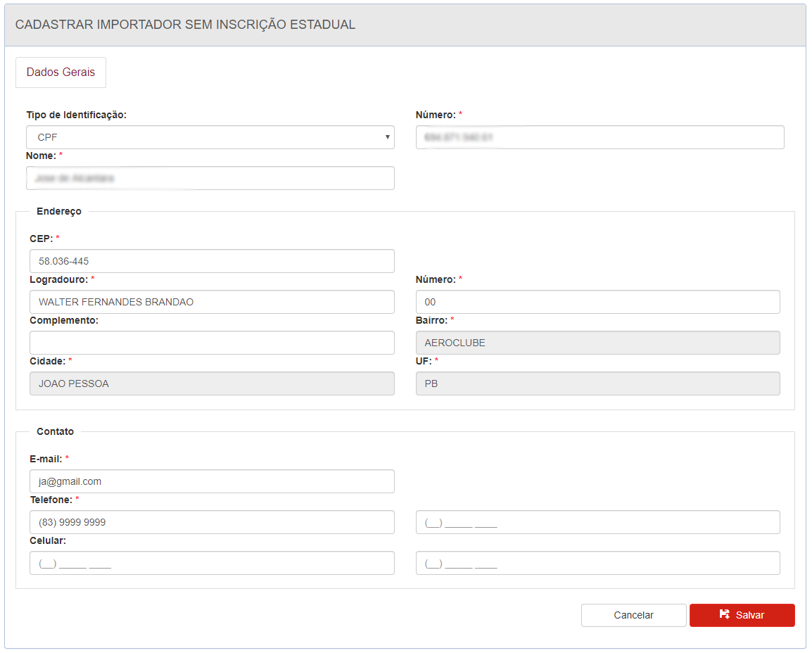The width and height of the screenshot is (812, 653).
Task: Click the Cidade field showing JOAO PESSOA
Action: (x=212, y=383)
